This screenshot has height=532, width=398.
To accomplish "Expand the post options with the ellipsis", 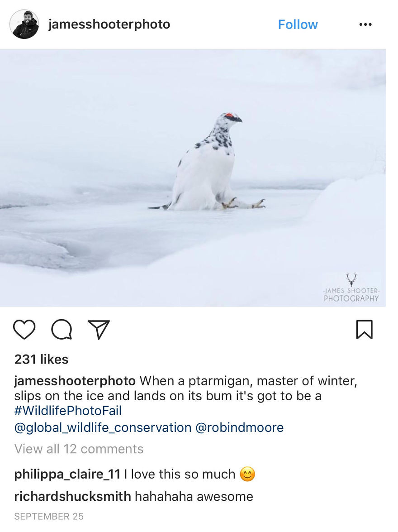I will 365,24.
